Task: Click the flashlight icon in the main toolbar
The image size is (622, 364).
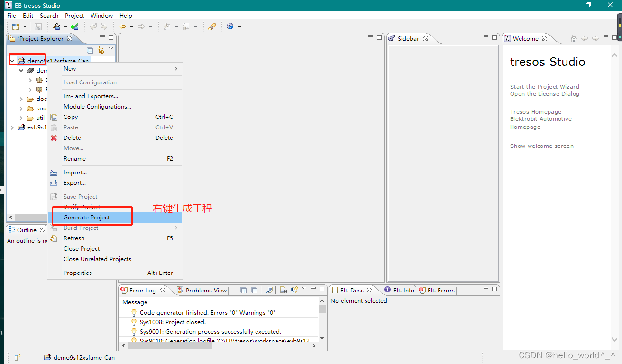Action: tap(212, 27)
